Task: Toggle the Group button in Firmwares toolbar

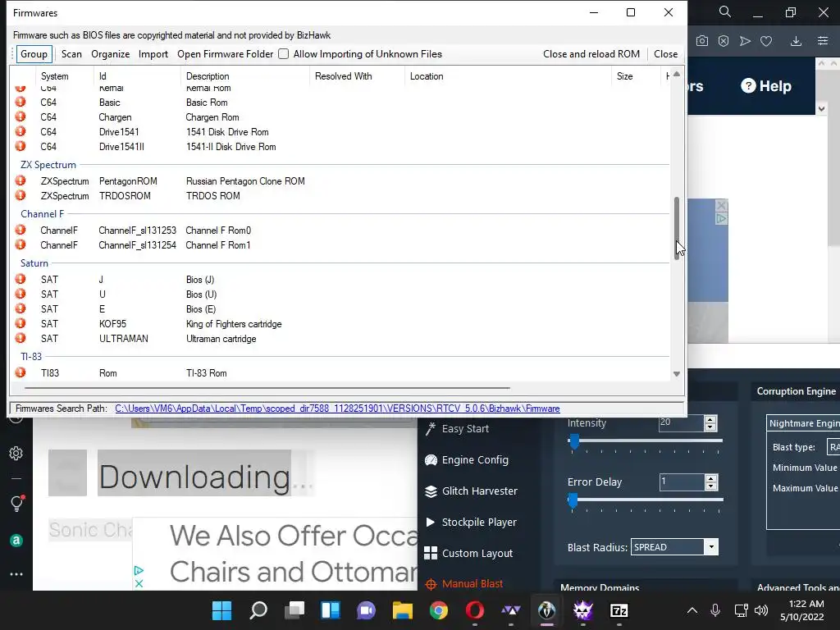Action: click(x=34, y=54)
